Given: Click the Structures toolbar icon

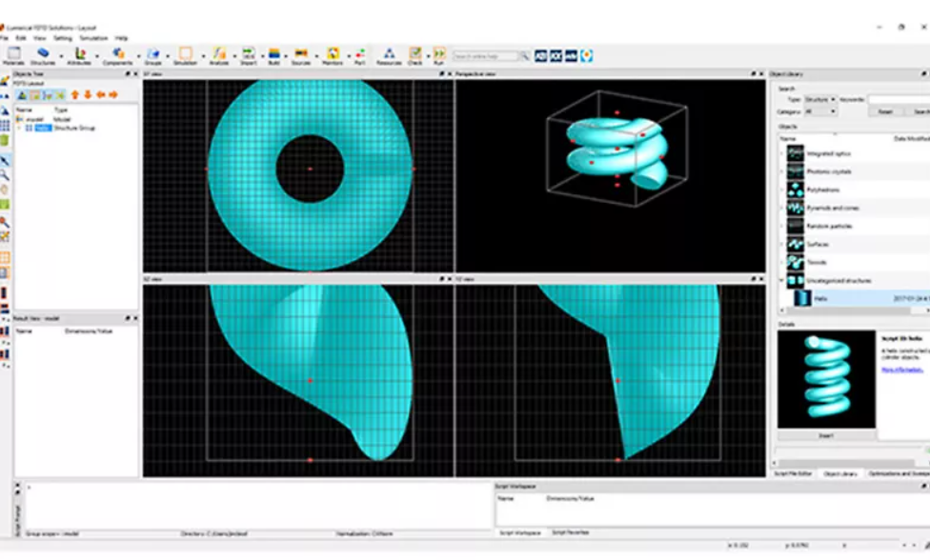Looking at the screenshot, I should pyautogui.click(x=43, y=55).
